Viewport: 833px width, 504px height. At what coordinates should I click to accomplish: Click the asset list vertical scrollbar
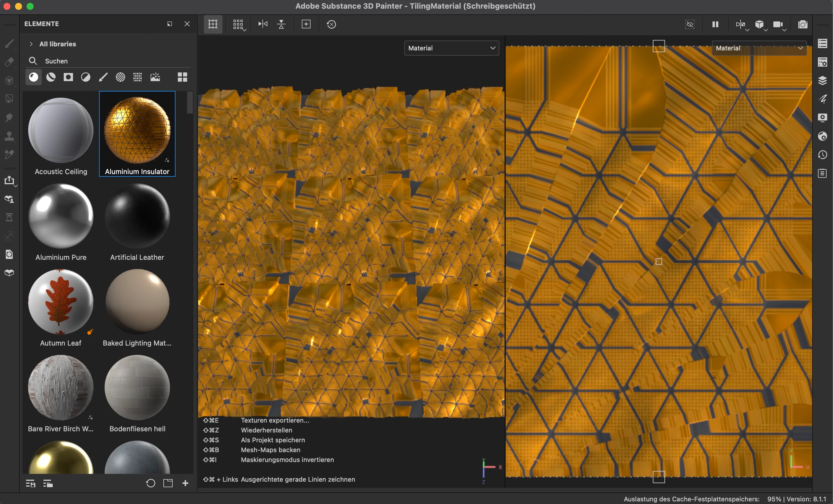tap(190, 103)
